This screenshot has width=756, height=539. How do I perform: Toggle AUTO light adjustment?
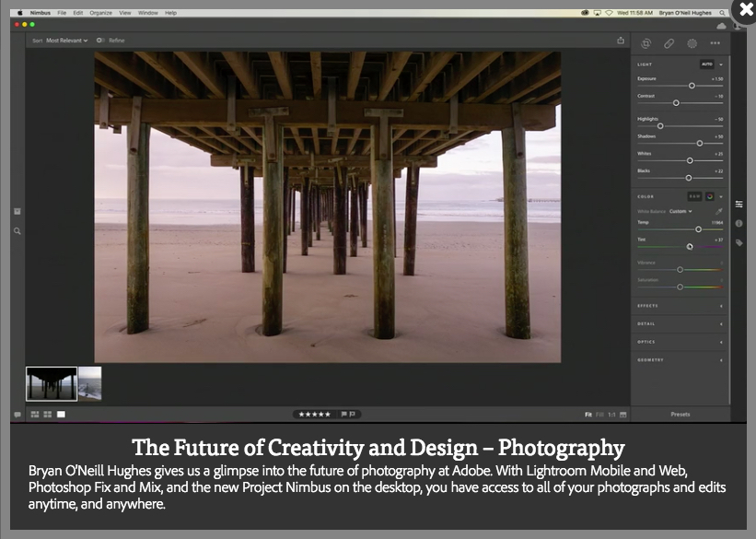coord(707,64)
